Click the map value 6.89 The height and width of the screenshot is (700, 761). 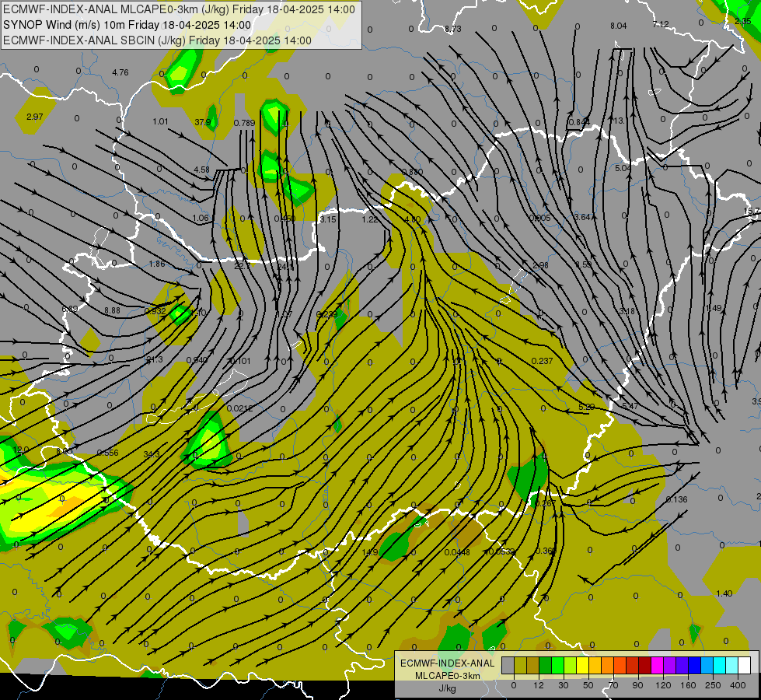click(70, 309)
